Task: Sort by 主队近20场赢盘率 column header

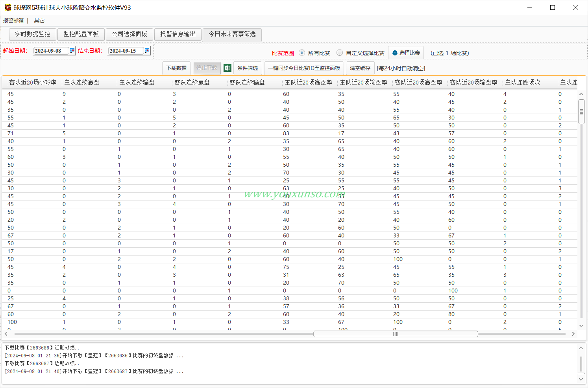Action: pyautogui.click(x=310, y=82)
